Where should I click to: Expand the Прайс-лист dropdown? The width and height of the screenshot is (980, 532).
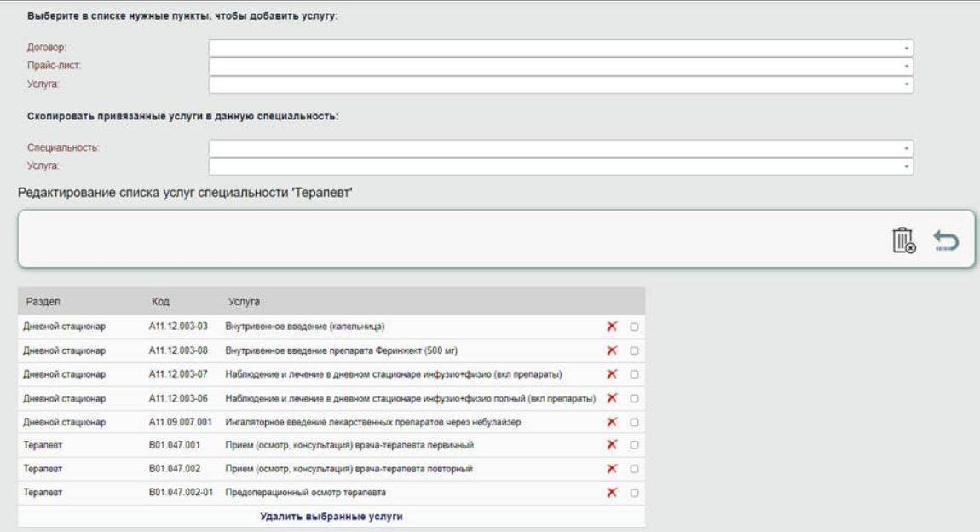561,66
